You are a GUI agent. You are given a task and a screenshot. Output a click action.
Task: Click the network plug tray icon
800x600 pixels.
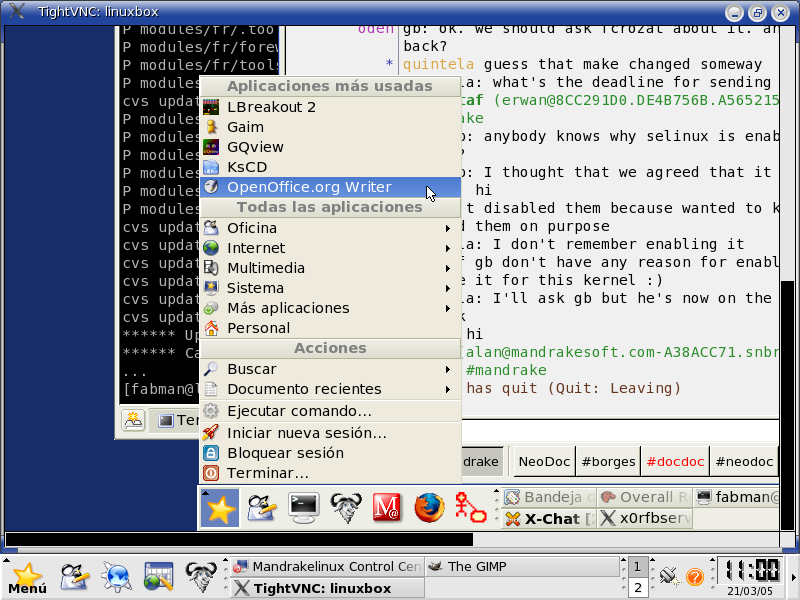pyautogui.click(x=668, y=577)
